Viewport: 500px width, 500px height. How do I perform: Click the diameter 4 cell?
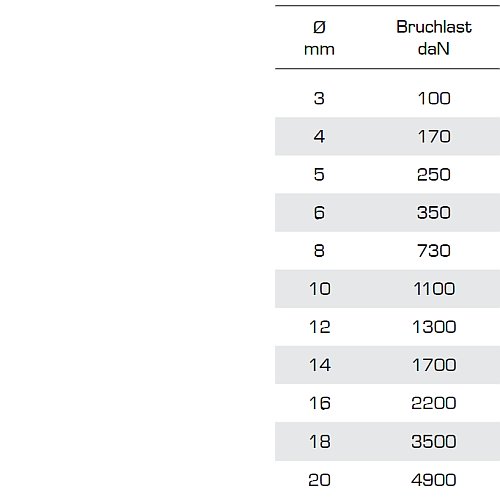point(319,136)
